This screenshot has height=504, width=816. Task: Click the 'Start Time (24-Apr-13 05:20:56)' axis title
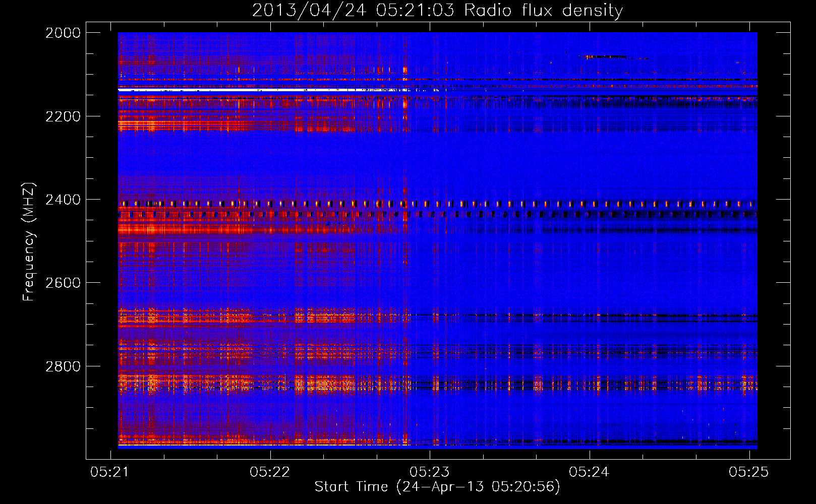click(437, 487)
